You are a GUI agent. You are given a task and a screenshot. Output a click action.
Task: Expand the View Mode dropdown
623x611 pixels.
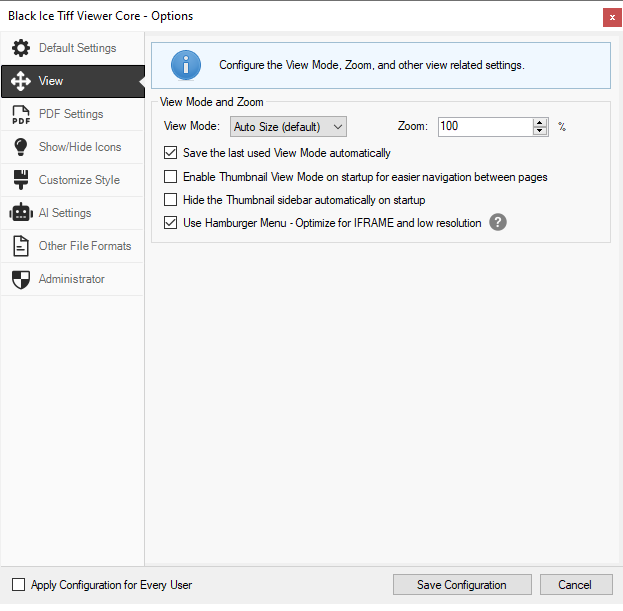[288, 127]
